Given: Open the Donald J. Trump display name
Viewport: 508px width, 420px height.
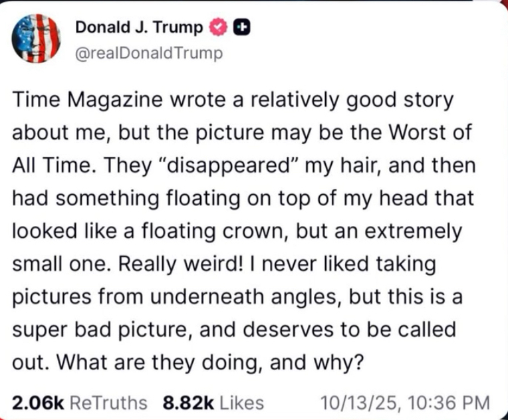Looking at the screenshot, I should [138, 27].
